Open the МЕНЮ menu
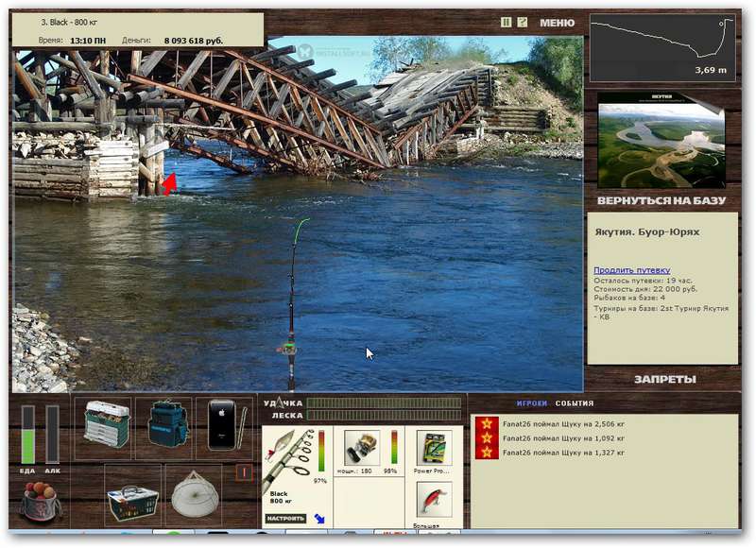 pos(557,23)
